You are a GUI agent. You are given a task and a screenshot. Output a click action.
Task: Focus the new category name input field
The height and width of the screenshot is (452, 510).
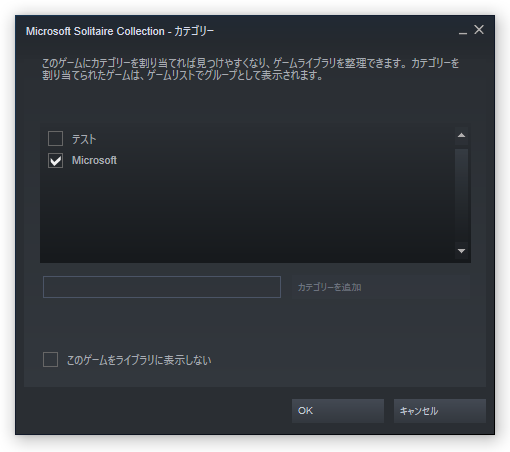pos(162,287)
